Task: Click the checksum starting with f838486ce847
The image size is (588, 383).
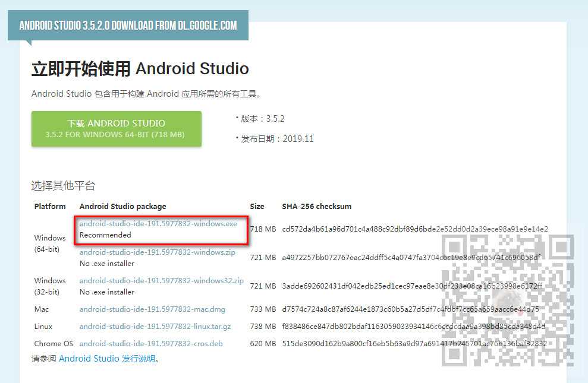Action: click(414, 327)
